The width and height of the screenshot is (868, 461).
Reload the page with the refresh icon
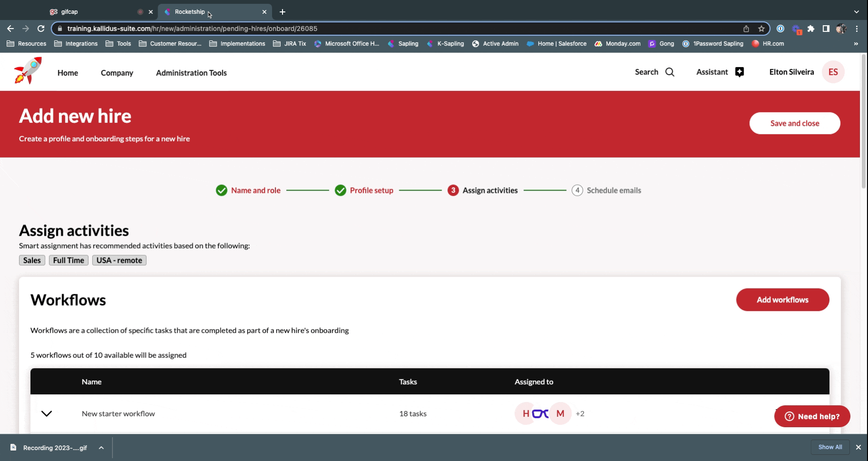41,29
